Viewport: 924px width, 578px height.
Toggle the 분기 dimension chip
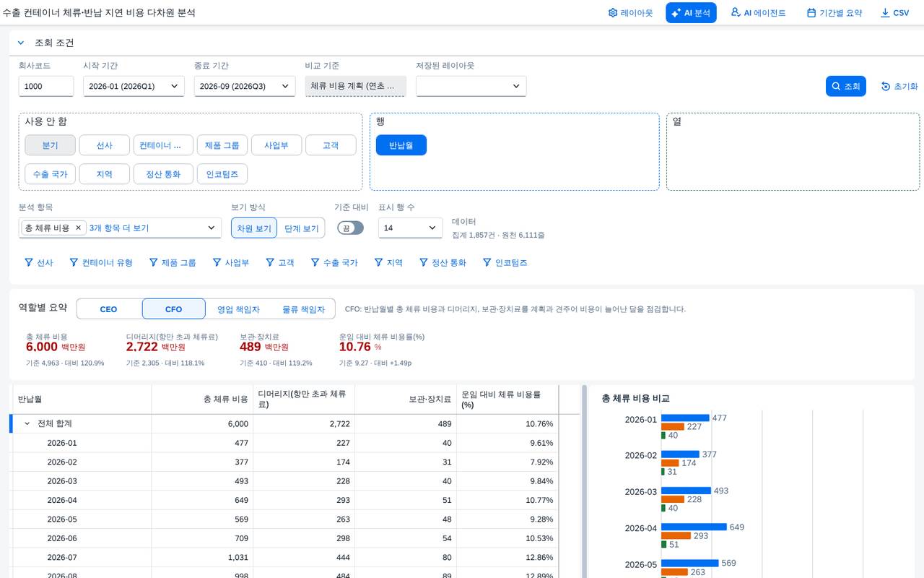(x=50, y=145)
